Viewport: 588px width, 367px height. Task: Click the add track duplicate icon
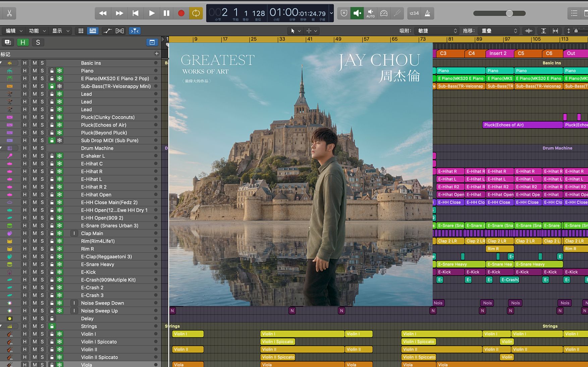coord(7,42)
